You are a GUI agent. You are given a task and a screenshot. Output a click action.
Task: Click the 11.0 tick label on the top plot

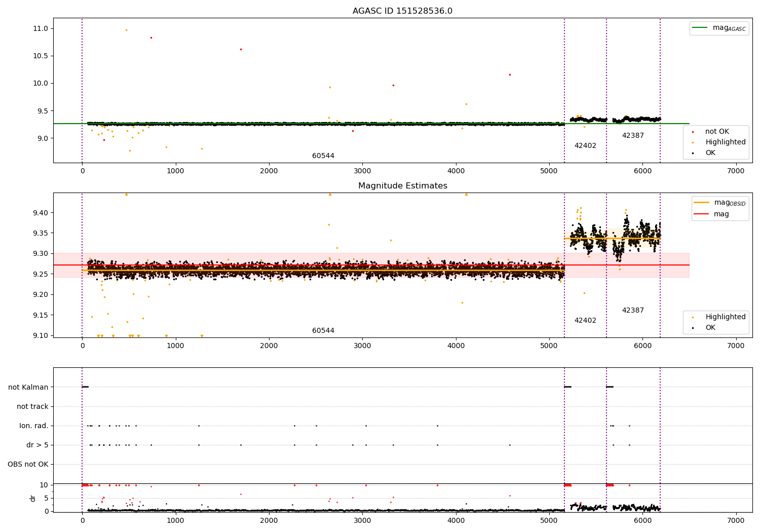pos(41,29)
